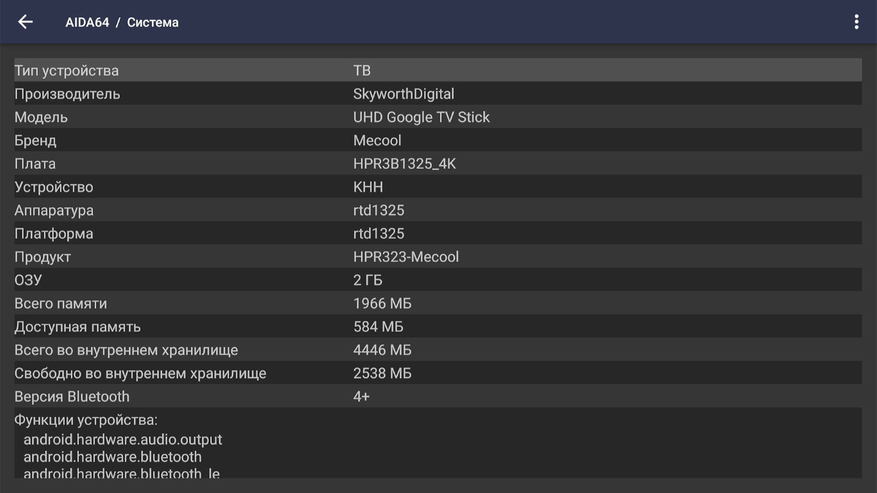Select the android.hardware.audio.output entry
This screenshot has height=493, width=877.
tap(123, 440)
